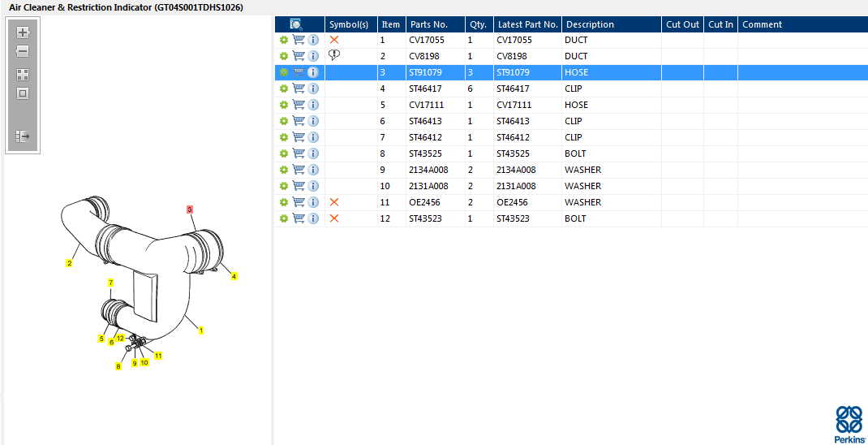Click the single-square fit view icon

(x=23, y=93)
